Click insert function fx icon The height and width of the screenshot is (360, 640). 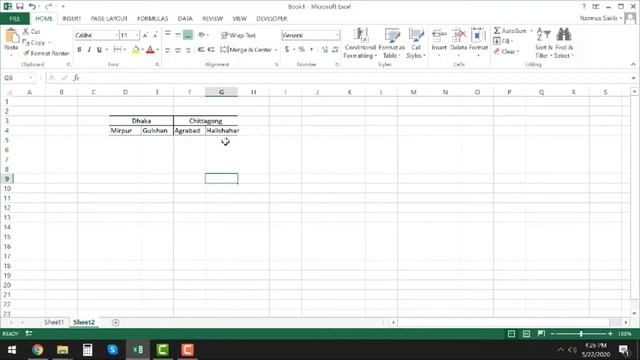tap(76, 78)
